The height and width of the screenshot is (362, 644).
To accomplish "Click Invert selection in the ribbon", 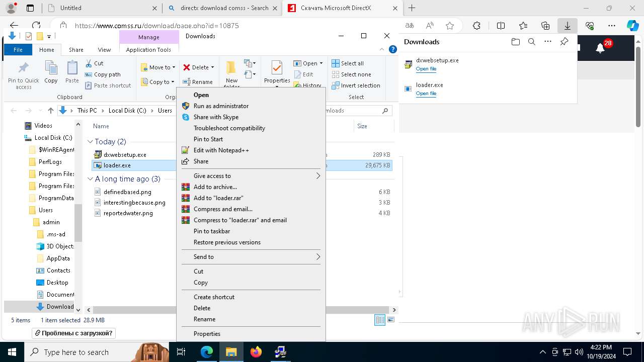I will tap(356, 85).
